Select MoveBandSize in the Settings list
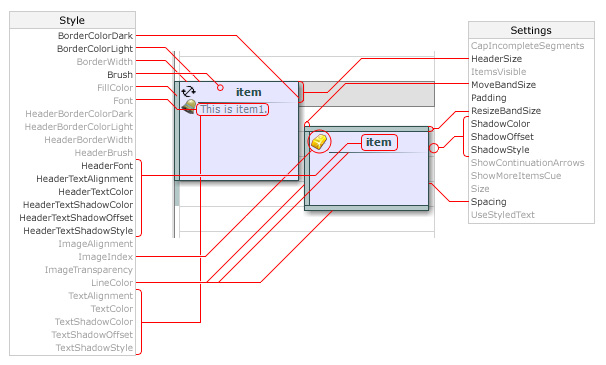The width and height of the screenshot is (606, 365). pyautogui.click(x=504, y=85)
